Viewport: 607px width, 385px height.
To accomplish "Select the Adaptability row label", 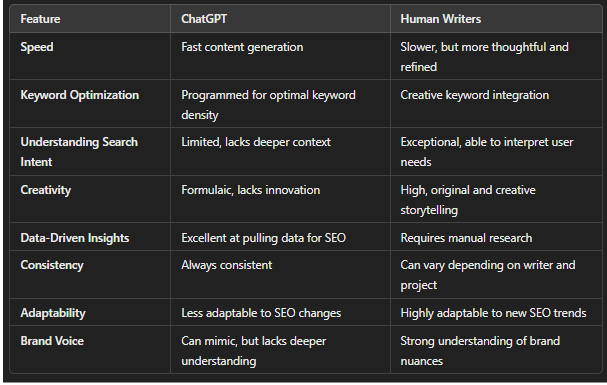I will click(53, 313).
